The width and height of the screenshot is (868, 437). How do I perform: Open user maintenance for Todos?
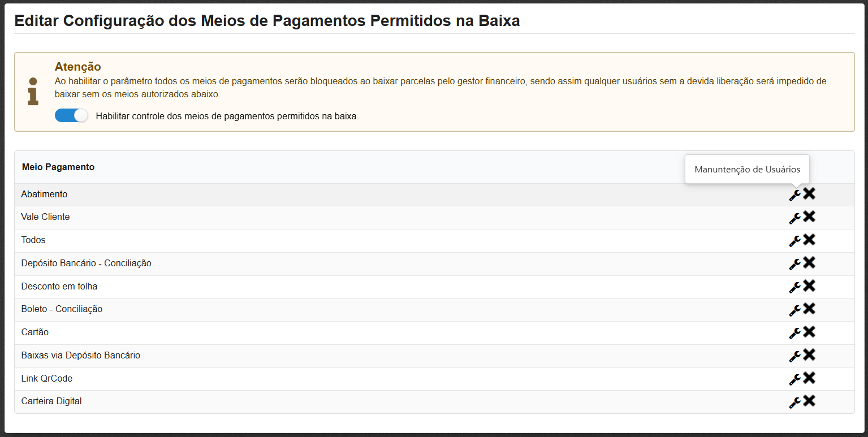click(794, 240)
